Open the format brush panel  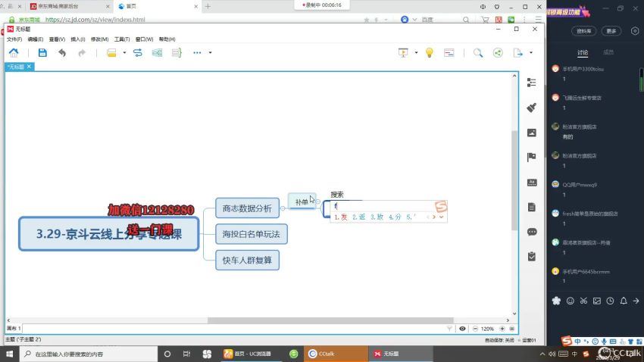[531, 108]
